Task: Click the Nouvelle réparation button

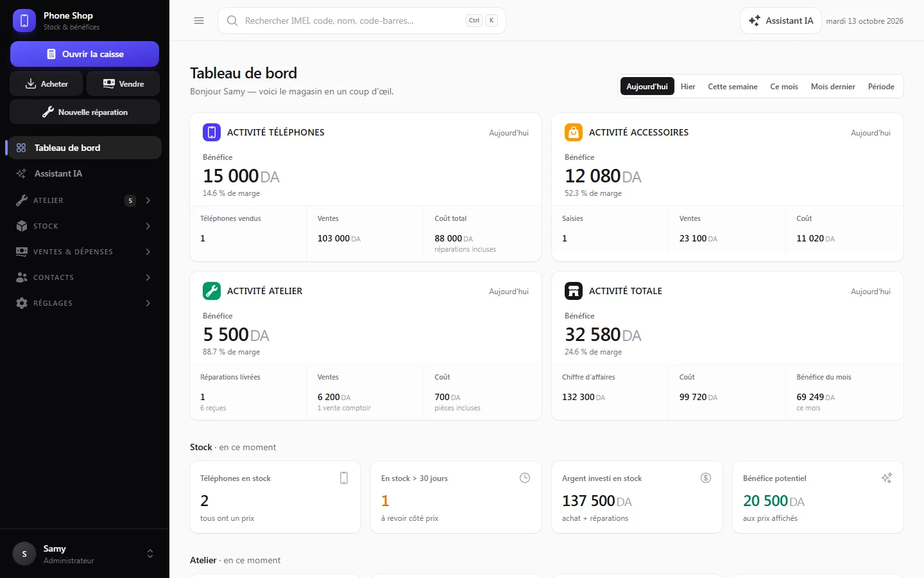Action: tap(85, 112)
